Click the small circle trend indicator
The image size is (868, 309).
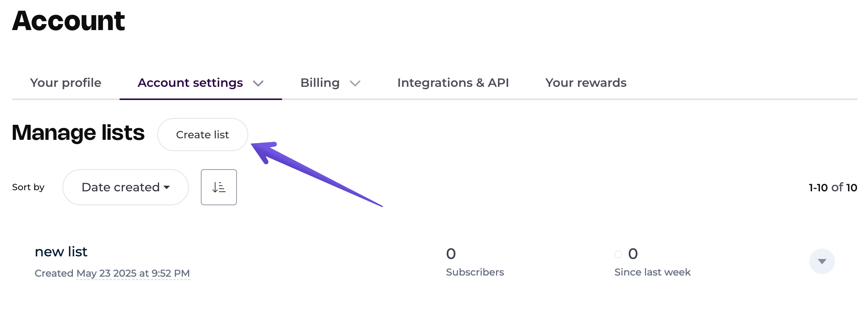(618, 254)
